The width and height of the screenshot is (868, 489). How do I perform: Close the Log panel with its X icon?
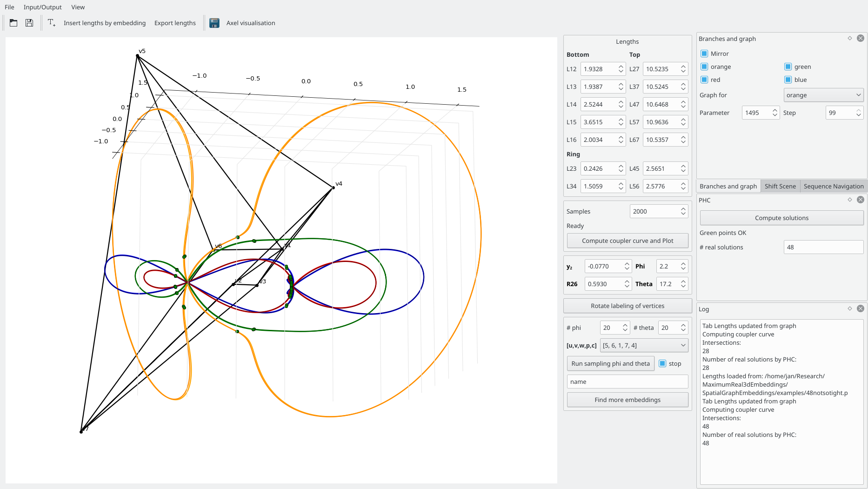click(x=861, y=308)
